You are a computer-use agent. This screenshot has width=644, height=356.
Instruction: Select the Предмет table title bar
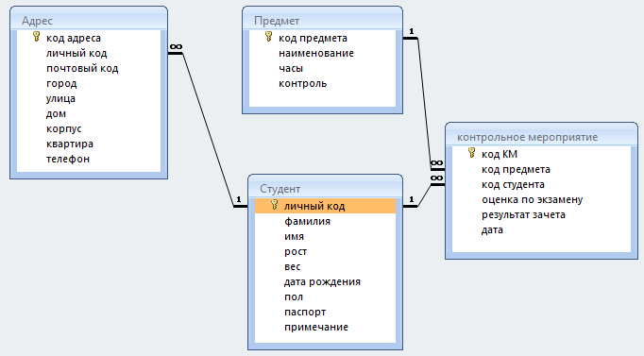coord(322,20)
